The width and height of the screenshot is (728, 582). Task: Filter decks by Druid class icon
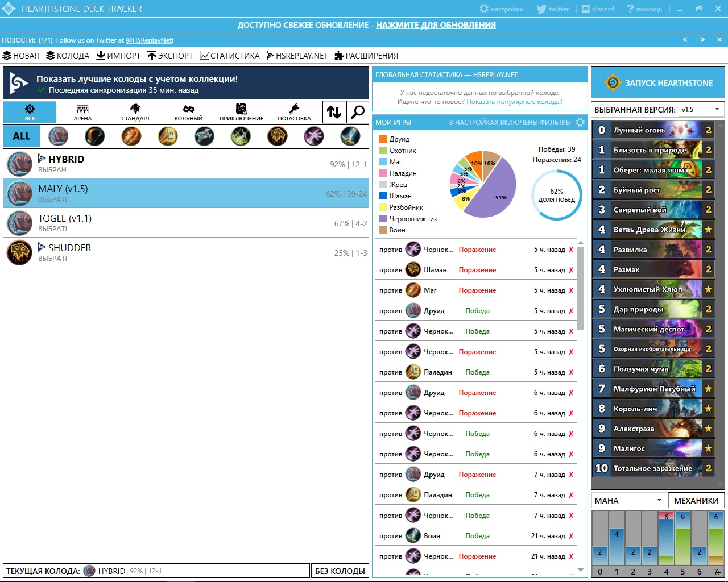tap(58, 136)
